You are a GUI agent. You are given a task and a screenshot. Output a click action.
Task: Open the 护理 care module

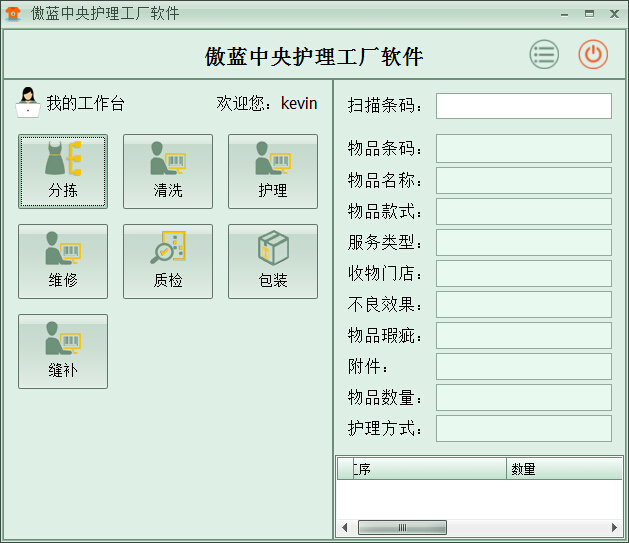(x=273, y=171)
